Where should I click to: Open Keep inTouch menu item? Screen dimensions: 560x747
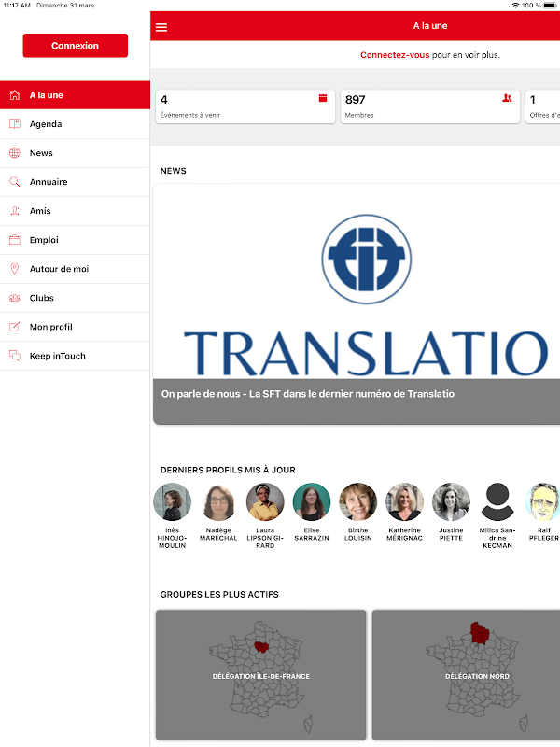coord(76,356)
